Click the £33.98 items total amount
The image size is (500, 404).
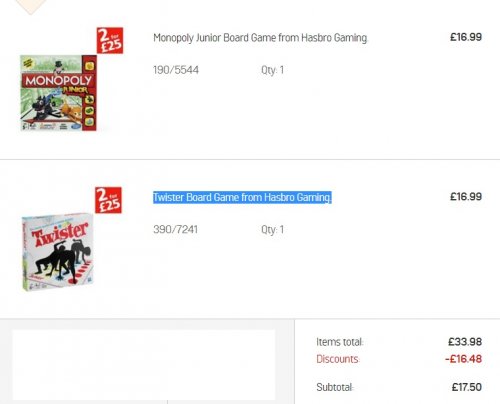(465, 342)
